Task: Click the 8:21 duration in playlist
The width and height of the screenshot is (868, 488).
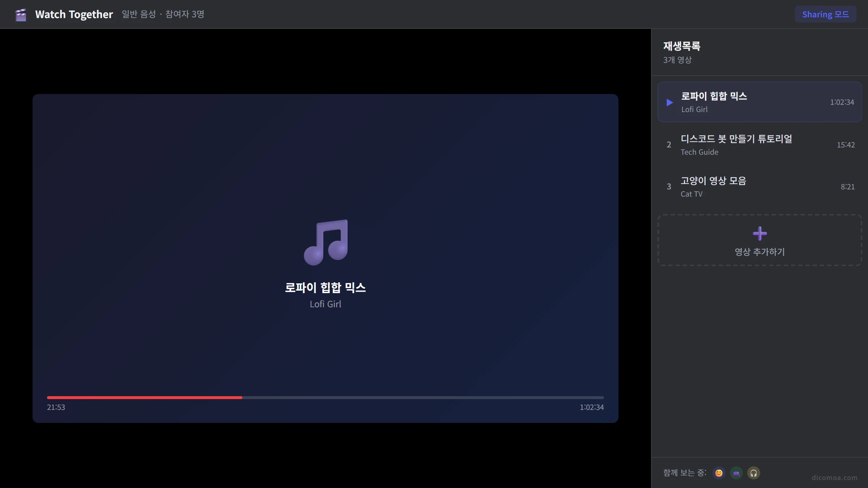Action: coord(847,187)
